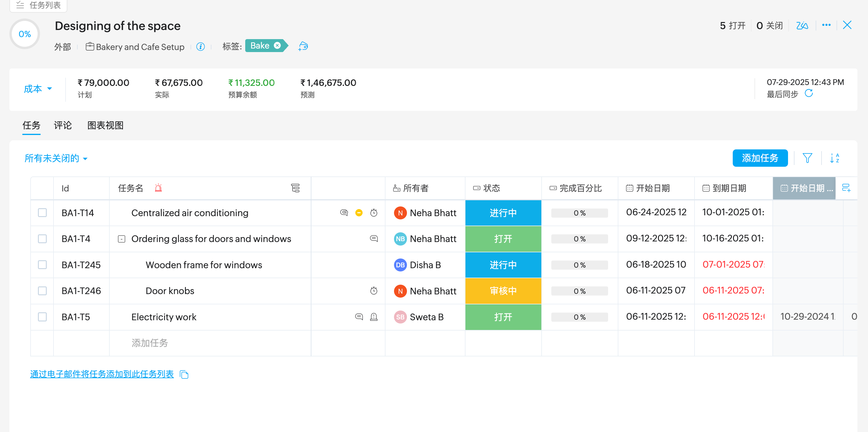Viewport: 868px width, 432px height.
Task: Click copy email address icon
Action: tap(184, 374)
